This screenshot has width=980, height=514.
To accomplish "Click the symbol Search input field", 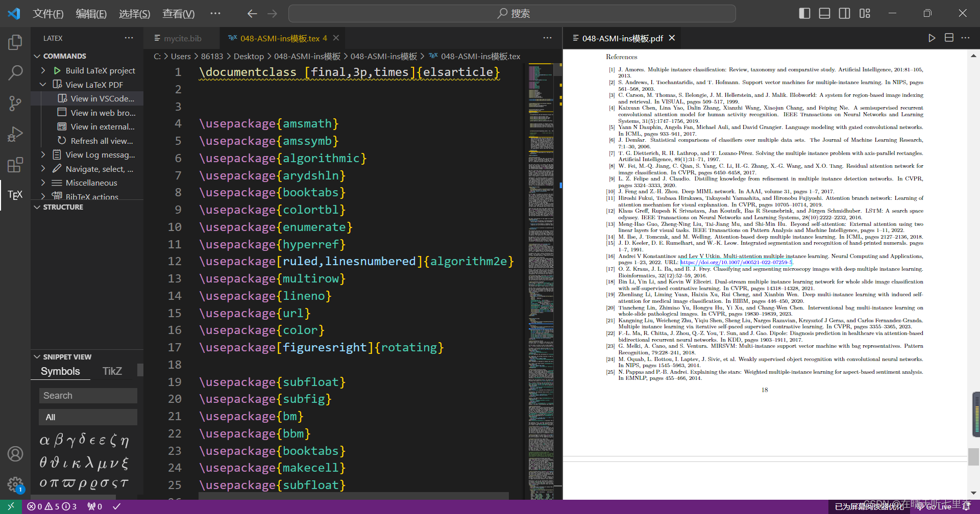I will (88, 396).
